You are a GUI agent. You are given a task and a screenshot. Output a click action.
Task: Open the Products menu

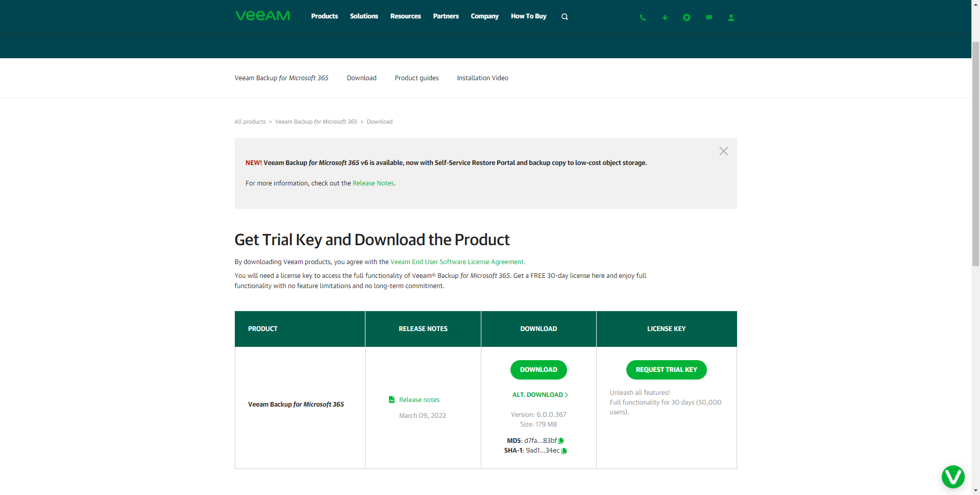click(x=325, y=16)
